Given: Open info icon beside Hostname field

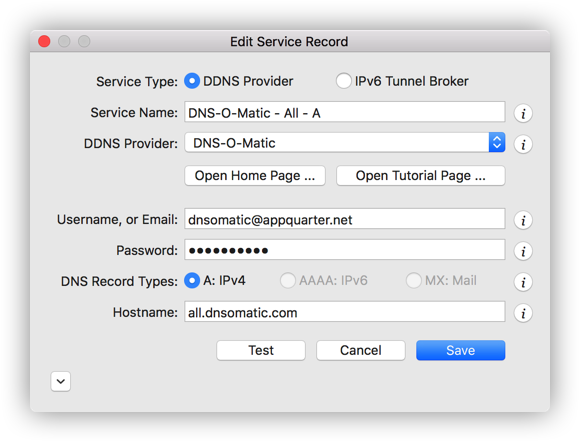Looking at the screenshot, I should click(523, 313).
